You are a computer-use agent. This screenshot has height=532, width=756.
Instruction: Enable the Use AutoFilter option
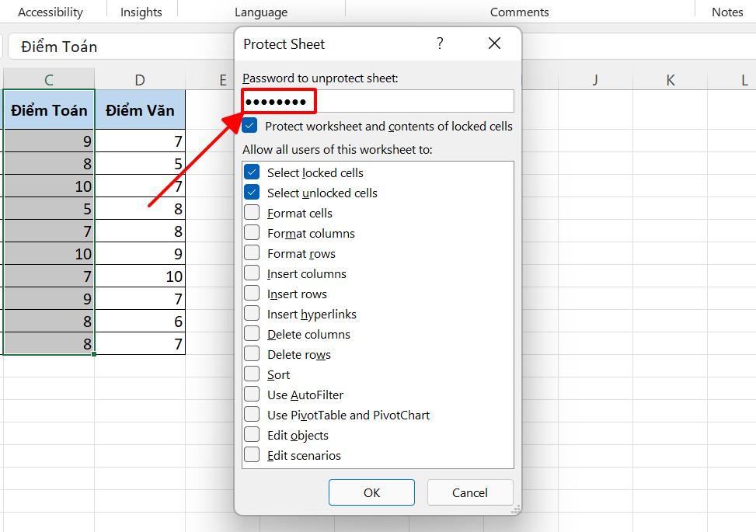pos(252,395)
